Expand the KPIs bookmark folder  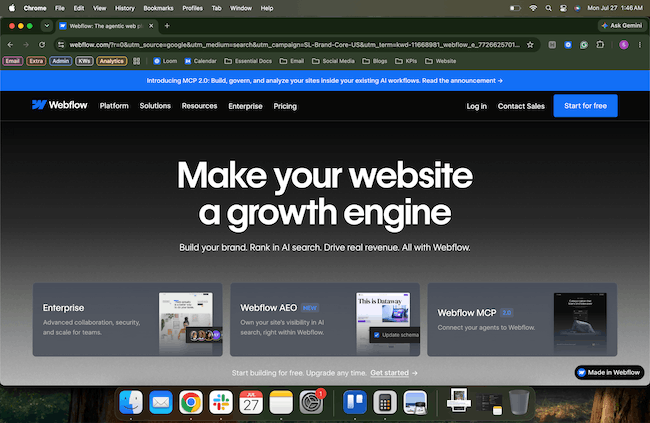(406, 61)
